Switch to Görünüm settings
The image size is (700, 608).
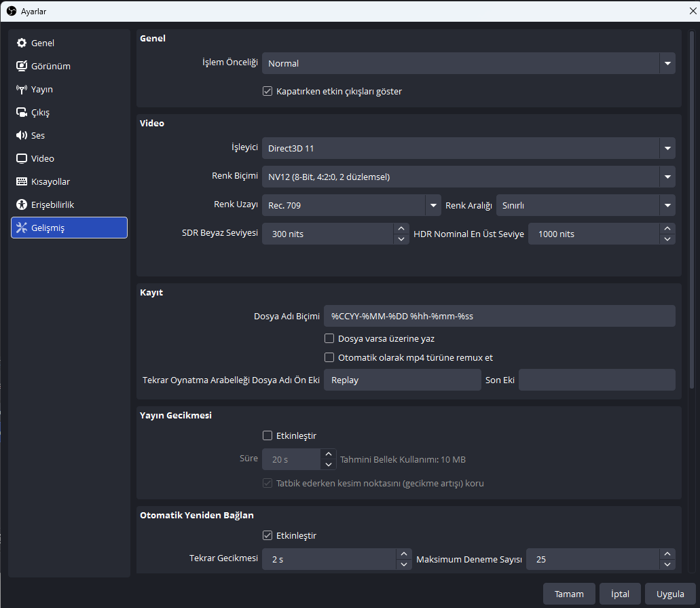[x=69, y=66]
